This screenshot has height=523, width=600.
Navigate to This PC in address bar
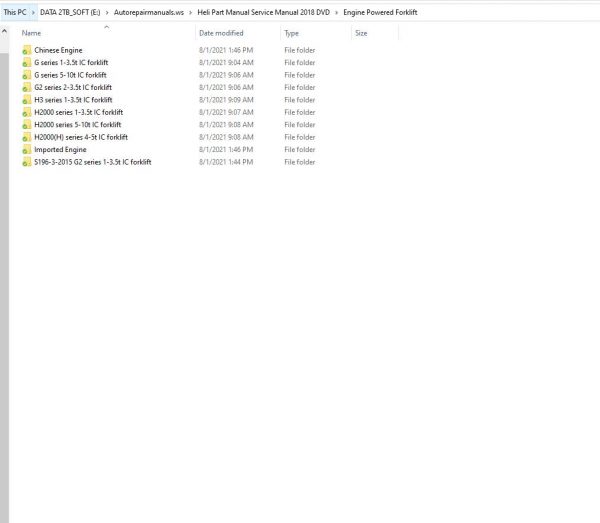coord(15,12)
